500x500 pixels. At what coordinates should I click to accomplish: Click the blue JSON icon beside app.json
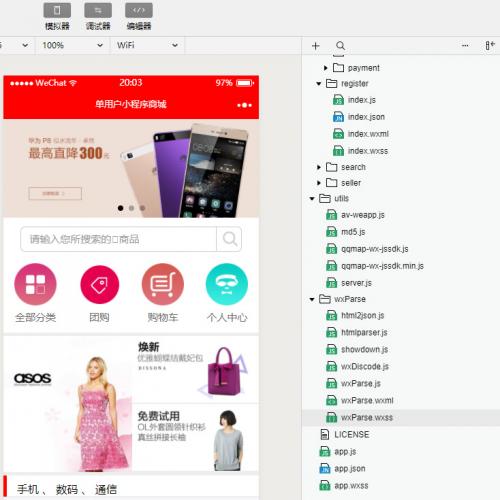[x=325, y=468]
